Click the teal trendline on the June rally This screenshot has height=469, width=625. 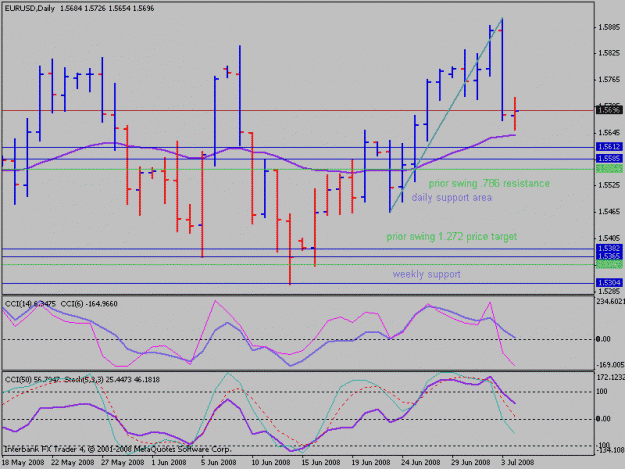click(x=446, y=115)
